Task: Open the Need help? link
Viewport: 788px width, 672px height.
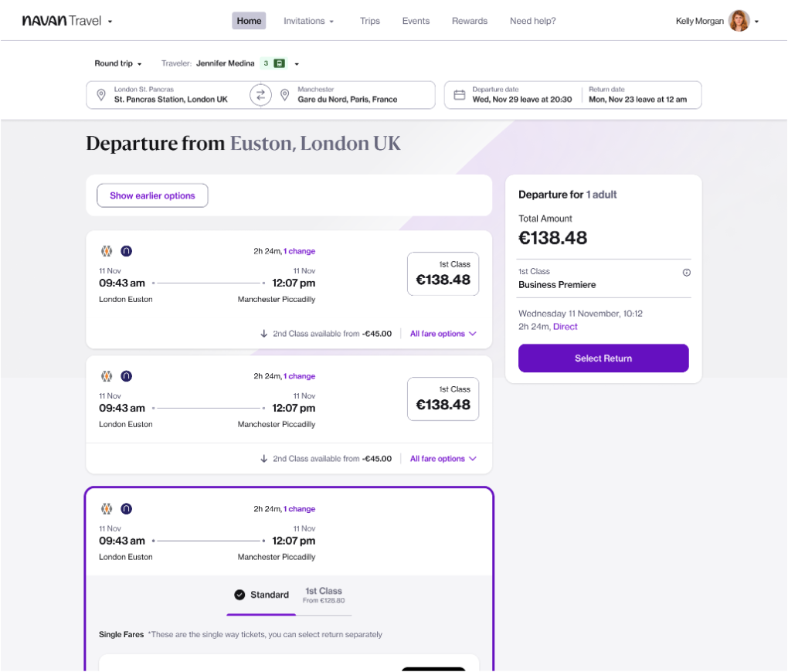Action: click(x=532, y=21)
